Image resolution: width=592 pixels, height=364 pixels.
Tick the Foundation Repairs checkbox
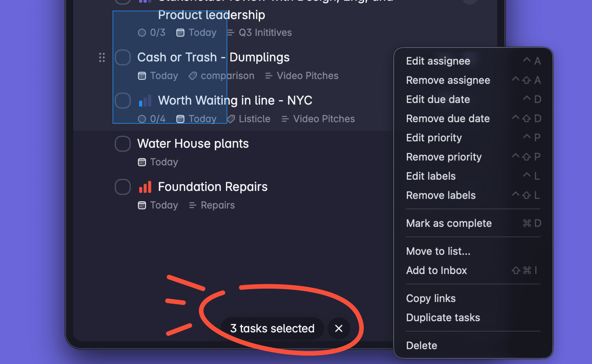(x=123, y=187)
